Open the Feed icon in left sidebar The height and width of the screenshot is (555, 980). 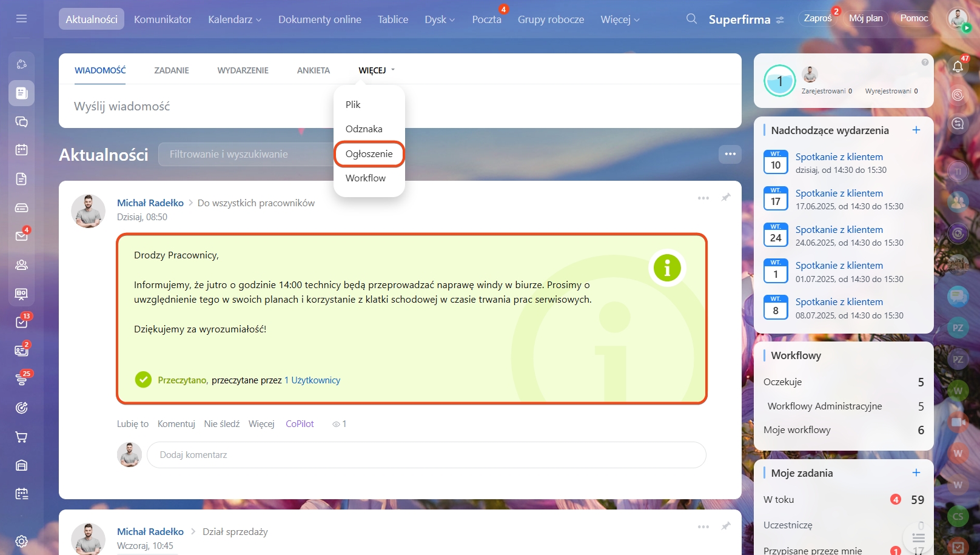[21, 93]
